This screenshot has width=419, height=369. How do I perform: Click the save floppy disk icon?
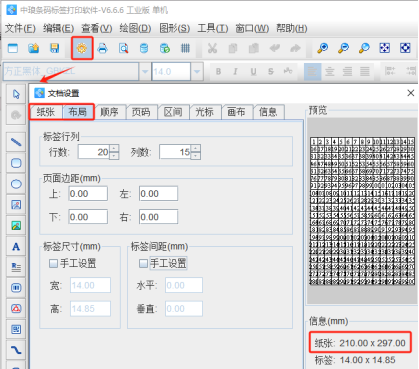[54, 49]
